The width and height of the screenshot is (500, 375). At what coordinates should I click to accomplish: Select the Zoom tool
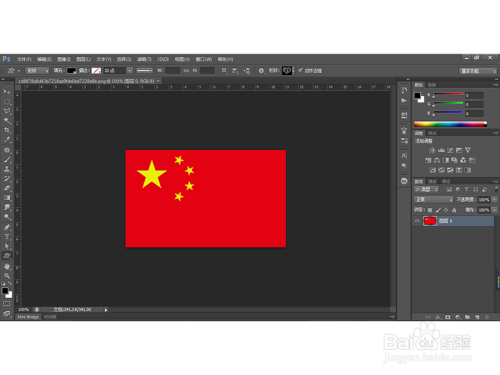[x=7, y=276]
